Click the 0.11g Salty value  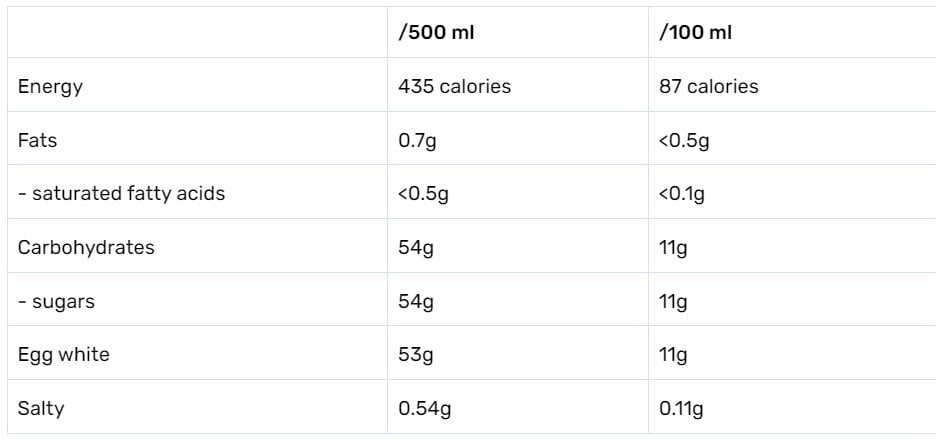pos(681,410)
